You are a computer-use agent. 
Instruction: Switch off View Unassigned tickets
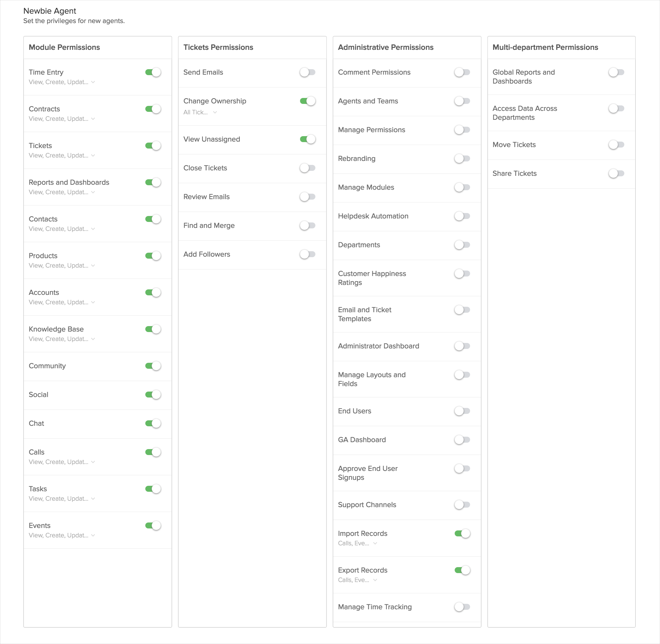[x=308, y=139]
